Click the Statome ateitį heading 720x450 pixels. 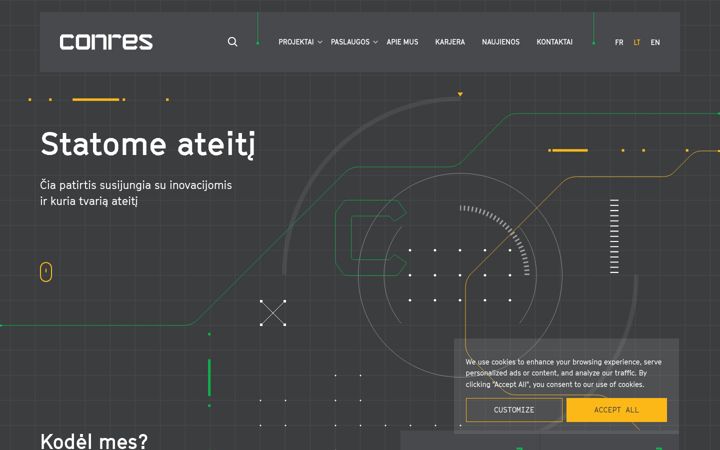147,145
